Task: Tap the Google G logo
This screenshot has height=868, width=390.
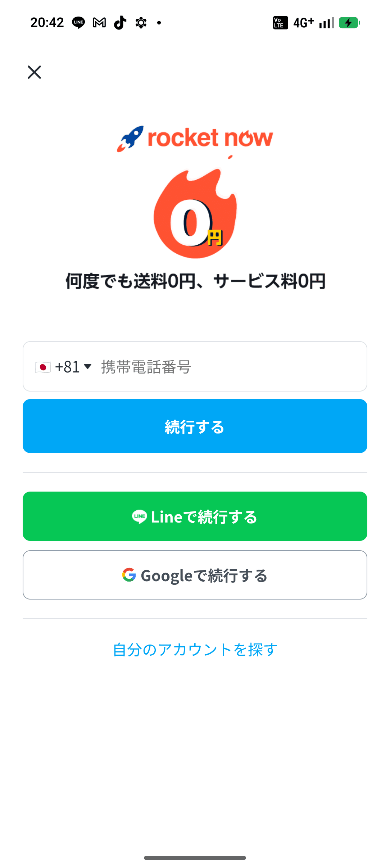Action: click(129, 575)
